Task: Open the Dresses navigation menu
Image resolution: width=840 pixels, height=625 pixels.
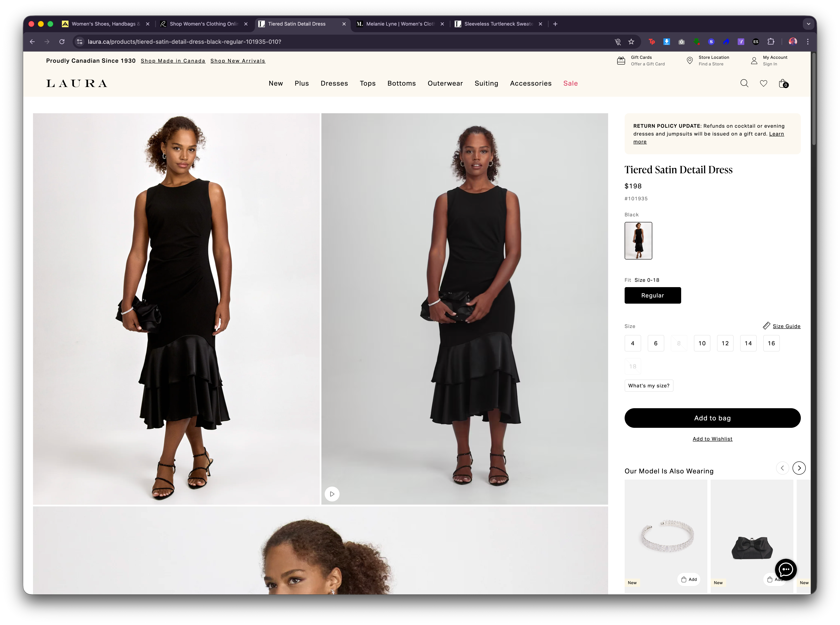Action: click(334, 83)
